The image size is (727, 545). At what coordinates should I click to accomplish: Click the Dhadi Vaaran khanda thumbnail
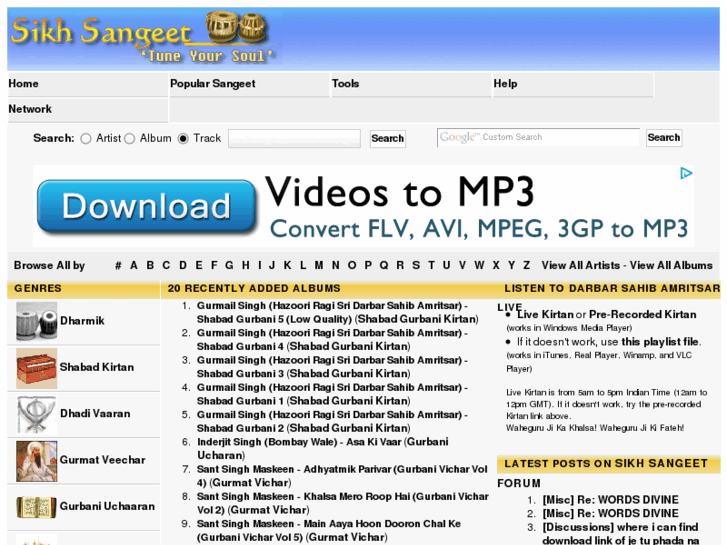pyautogui.click(x=37, y=414)
